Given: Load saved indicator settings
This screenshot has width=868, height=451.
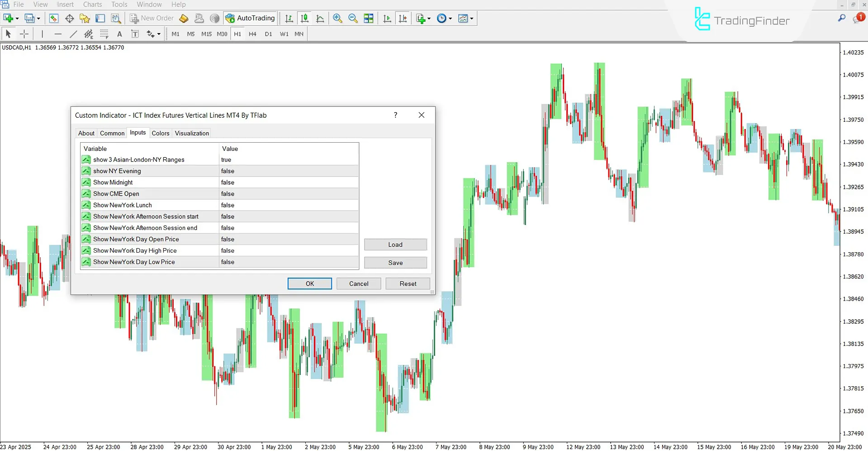Looking at the screenshot, I should coord(395,244).
